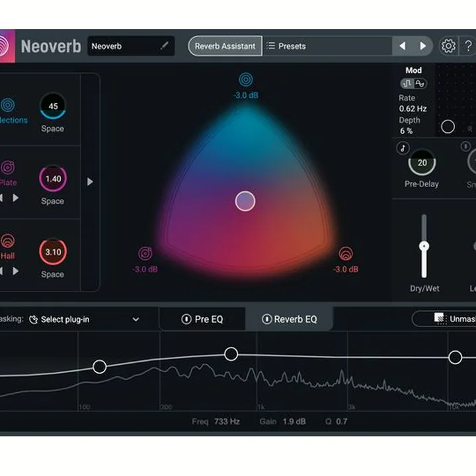Adjust the Hall Space knob at 3.10

point(53,252)
